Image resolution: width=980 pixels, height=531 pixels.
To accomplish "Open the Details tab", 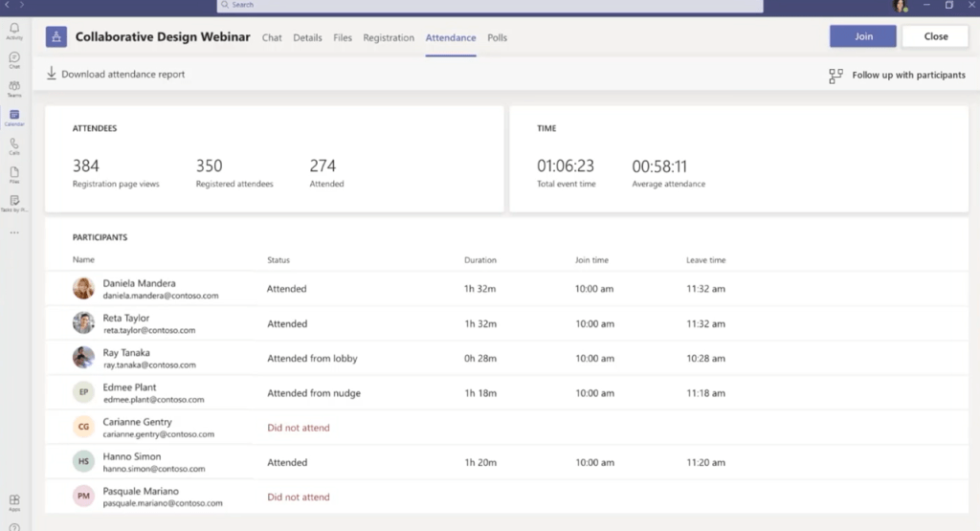I will click(x=307, y=37).
